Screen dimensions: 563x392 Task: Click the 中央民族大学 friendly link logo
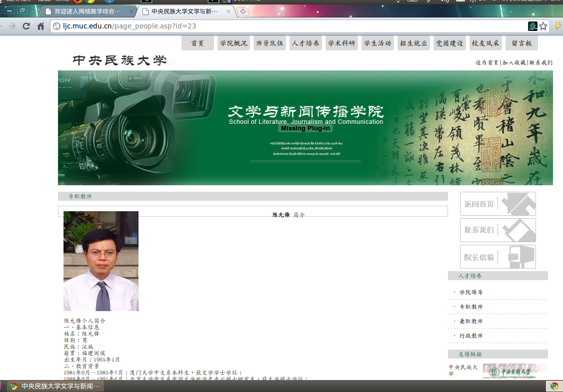pos(515,371)
